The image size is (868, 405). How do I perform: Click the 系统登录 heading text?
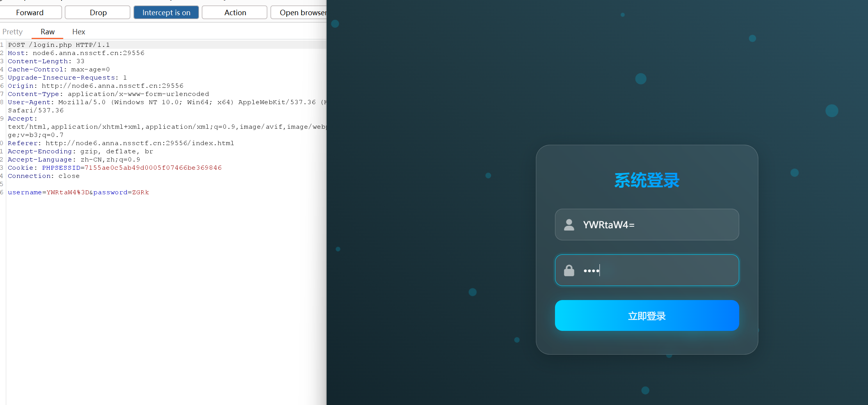point(647,180)
